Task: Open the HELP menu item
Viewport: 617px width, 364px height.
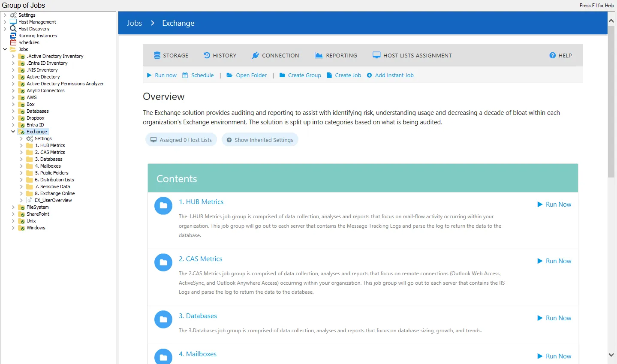Action: pyautogui.click(x=561, y=55)
